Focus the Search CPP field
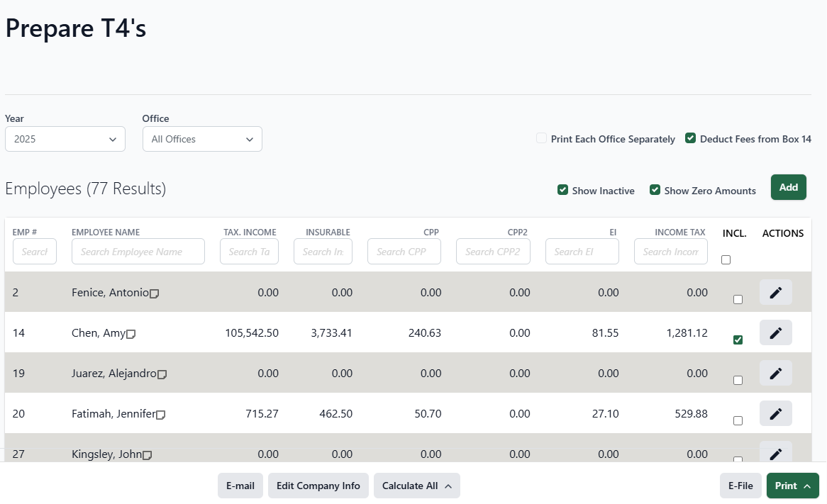Viewport: 827px width, 504px height. point(404,252)
